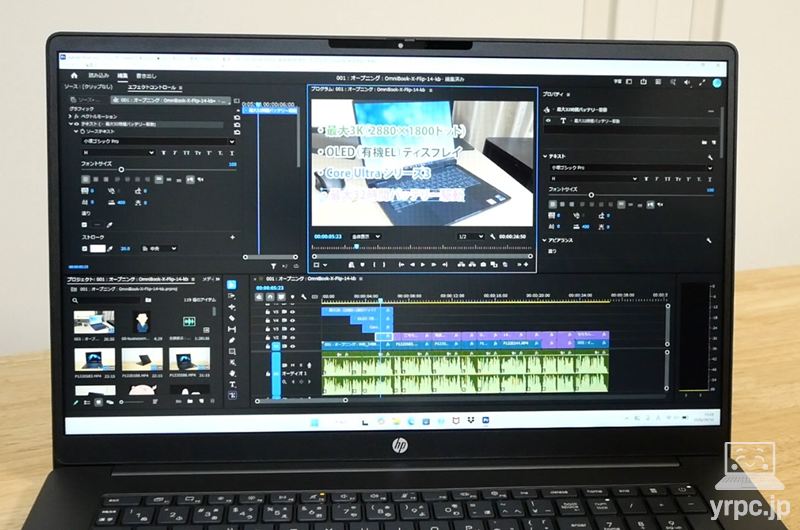This screenshot has width=800, height=530.
Task: Toggle the Fill checkbox in Effect Controls
Action: [x=84, y=224]
